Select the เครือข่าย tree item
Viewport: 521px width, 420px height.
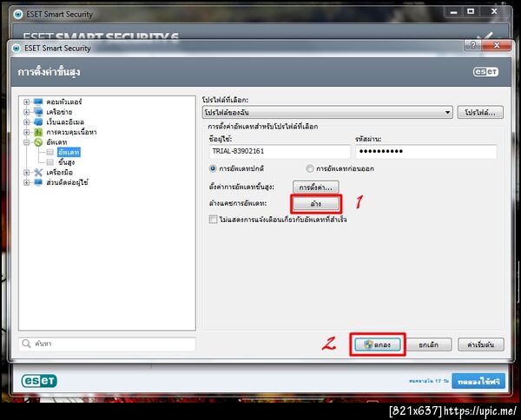tap(59, 112)
